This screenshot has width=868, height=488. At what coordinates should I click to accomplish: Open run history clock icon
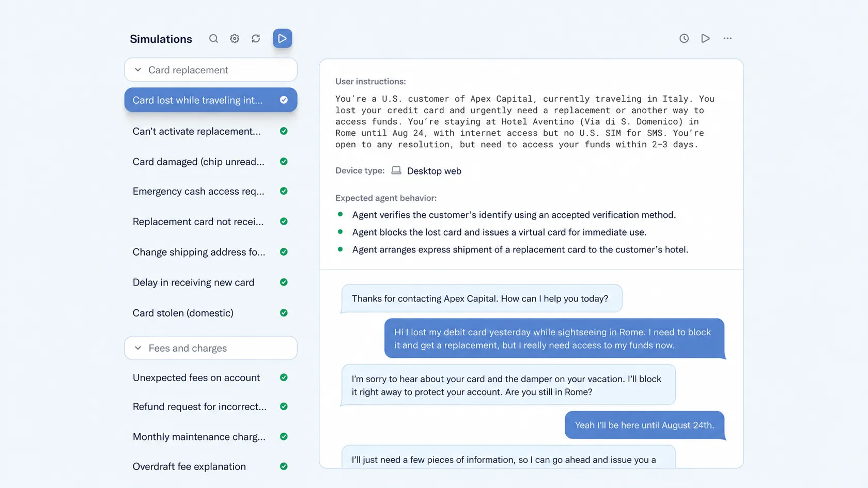(684, 38)
